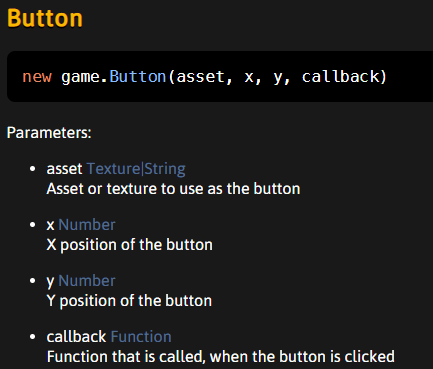Screen dimensions: 433x369
Task: Click the yellow Button heading
Action: point(45,18)
